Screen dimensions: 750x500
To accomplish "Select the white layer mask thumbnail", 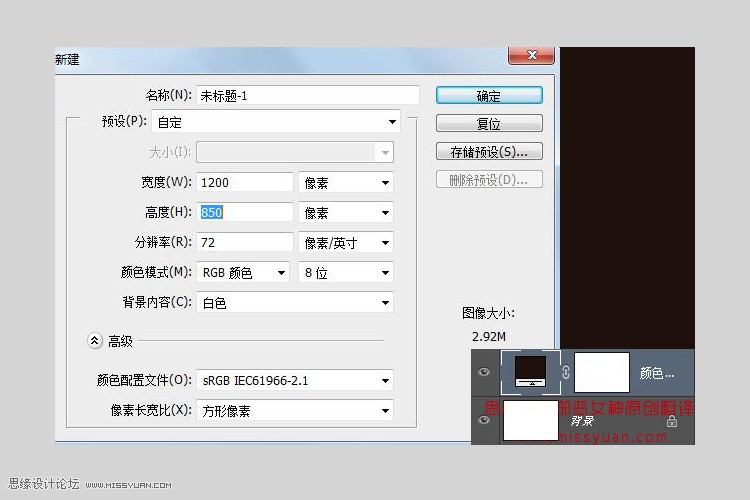I will tap(602, 372).
